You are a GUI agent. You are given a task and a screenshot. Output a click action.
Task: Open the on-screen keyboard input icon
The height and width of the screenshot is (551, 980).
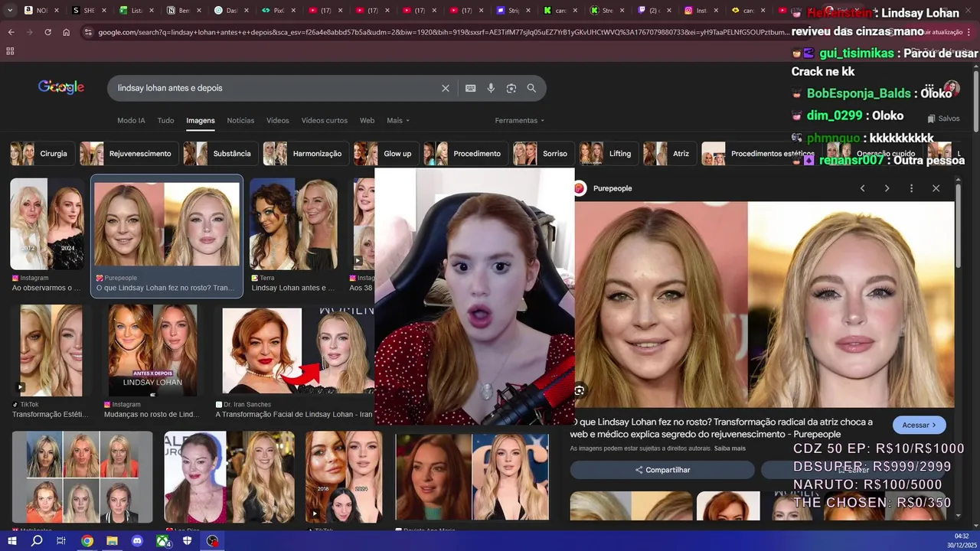click(x=471, y=88)
